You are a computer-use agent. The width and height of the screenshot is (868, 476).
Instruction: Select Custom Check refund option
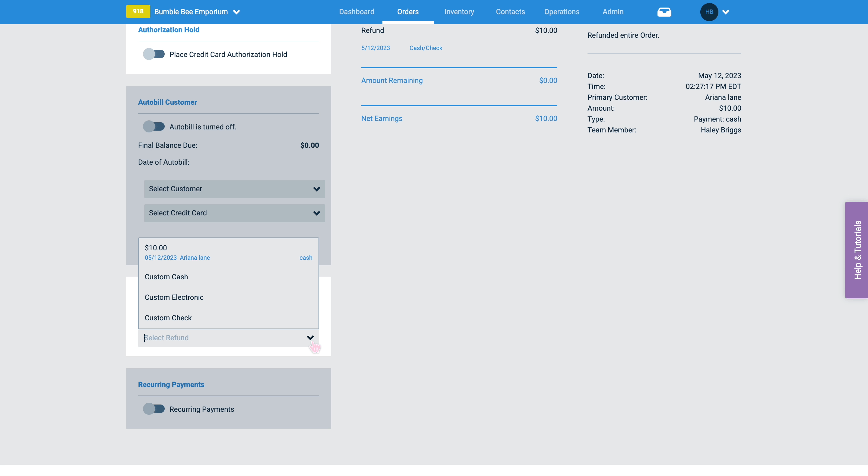(228, 318)
